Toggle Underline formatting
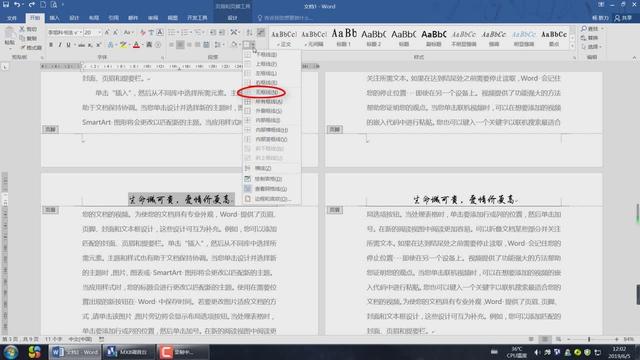The width and height of the screenshot is (640, 360). pyautogui.click(x=69, y=45)
